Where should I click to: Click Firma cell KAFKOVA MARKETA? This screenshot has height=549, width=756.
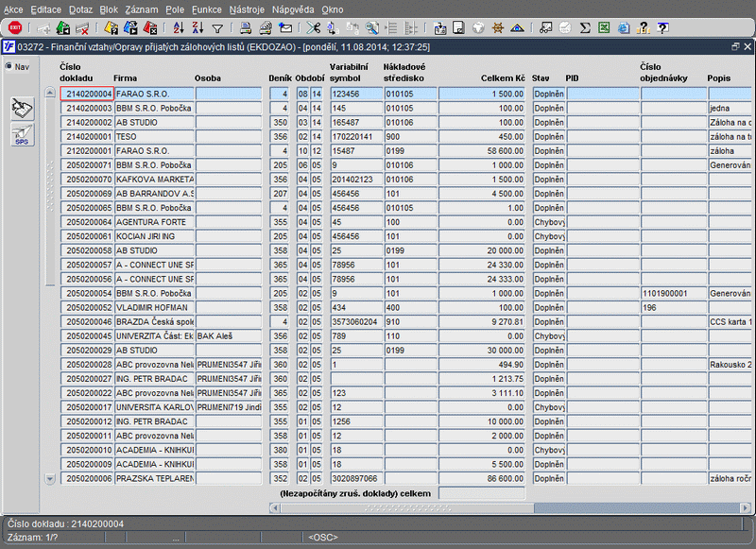(154, 180)
